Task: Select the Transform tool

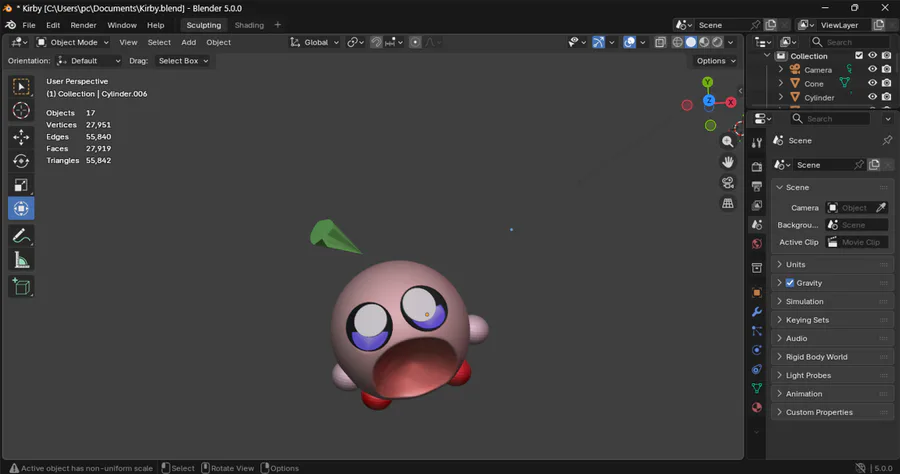Action: click(21, 208)
